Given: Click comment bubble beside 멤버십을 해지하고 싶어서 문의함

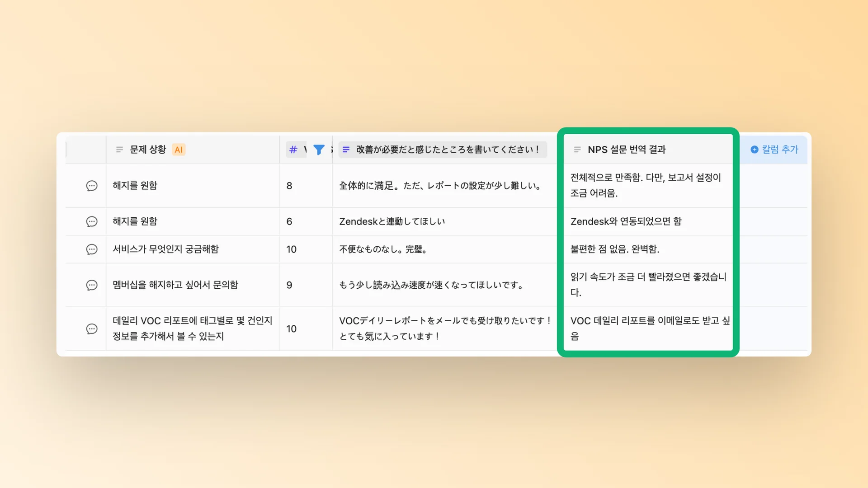Looking at the screenshot, I should tap(92, 285).
